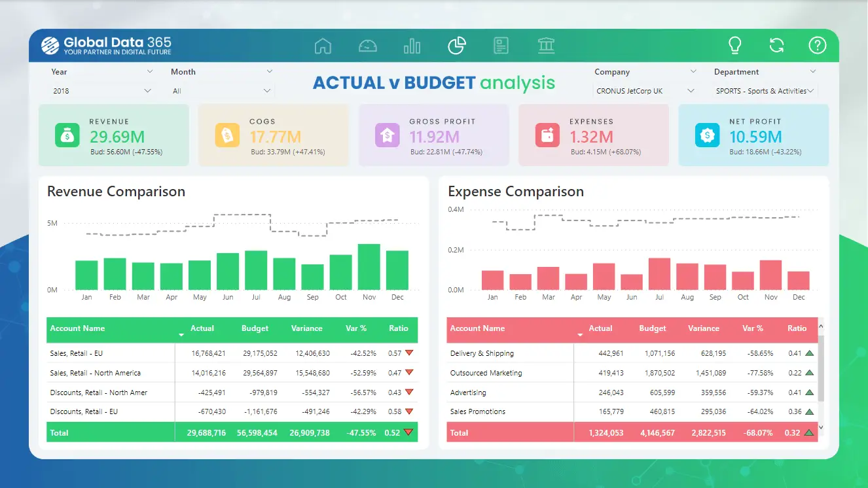Click the Expenses wallet icon
868x488 pixels.
pyautogui.click(x=547, y=135)
